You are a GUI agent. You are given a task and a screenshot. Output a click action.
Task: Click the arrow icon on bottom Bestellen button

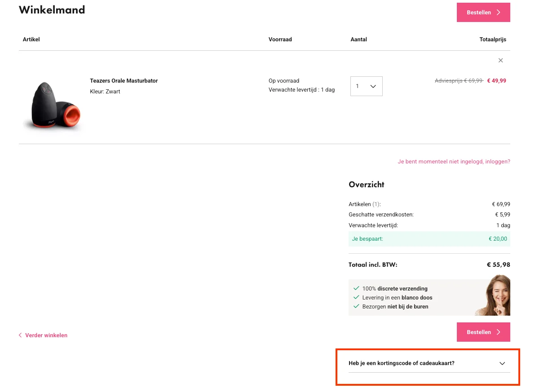499,332
